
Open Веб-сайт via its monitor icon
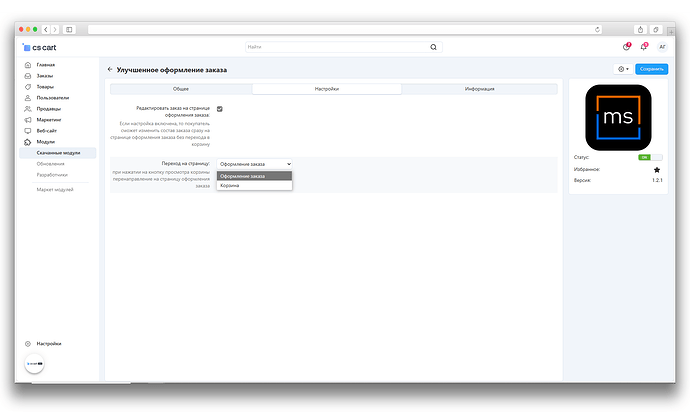click(x=28, y=131)
